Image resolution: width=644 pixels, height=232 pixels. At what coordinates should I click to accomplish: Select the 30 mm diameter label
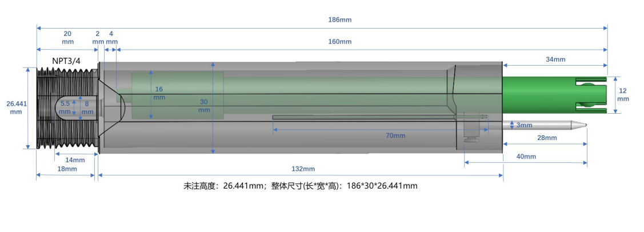pyautogui.click(x=203, y=106)
